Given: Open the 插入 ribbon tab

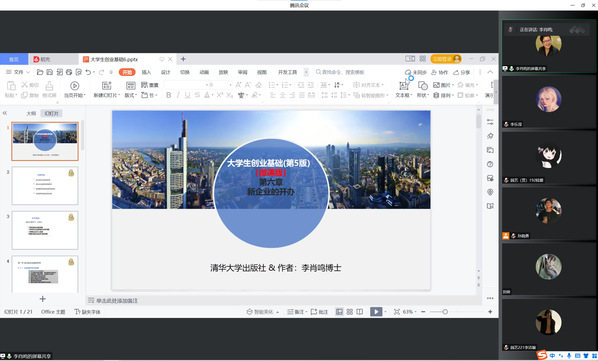Looking at the screenshot, I should (x=146, y=72).
